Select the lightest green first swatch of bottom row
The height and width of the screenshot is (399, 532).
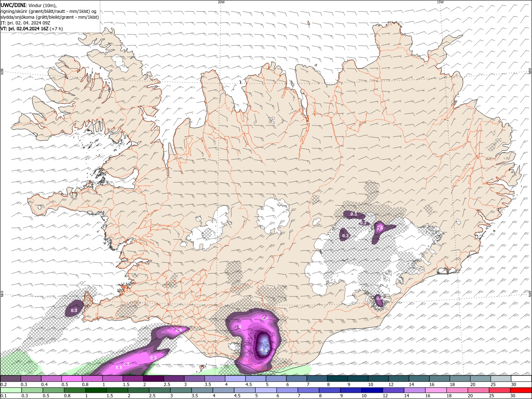[11, 390]
